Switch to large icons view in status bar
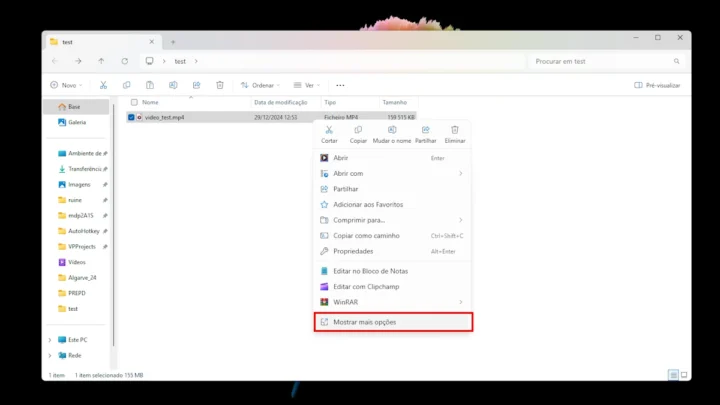 pos(684,375)
